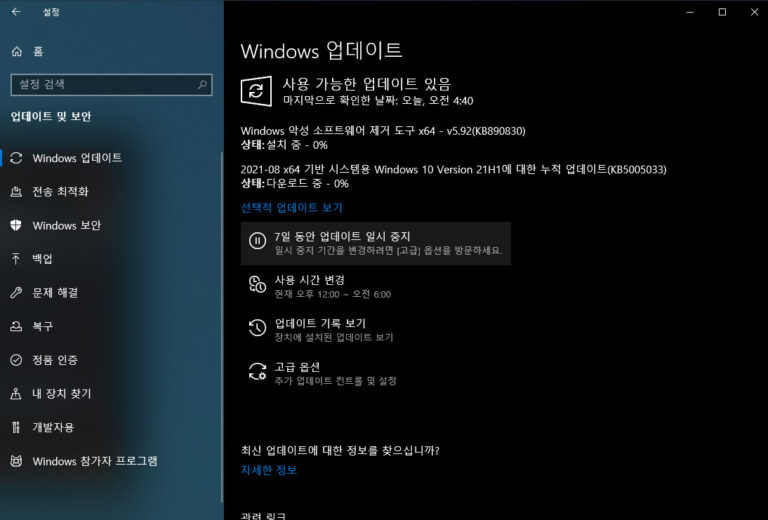Open 문제 해결 menu label

(x=55, y=292)
